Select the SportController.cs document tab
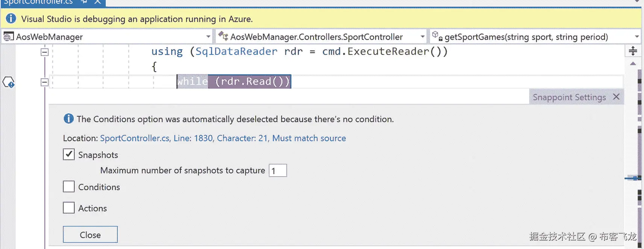The image size is (644, 249). [x=38, y=2]
